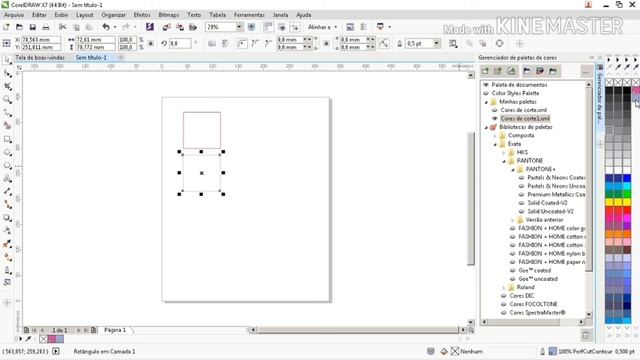Collapse the Minhas paletas folder

(x=487, y=102)
